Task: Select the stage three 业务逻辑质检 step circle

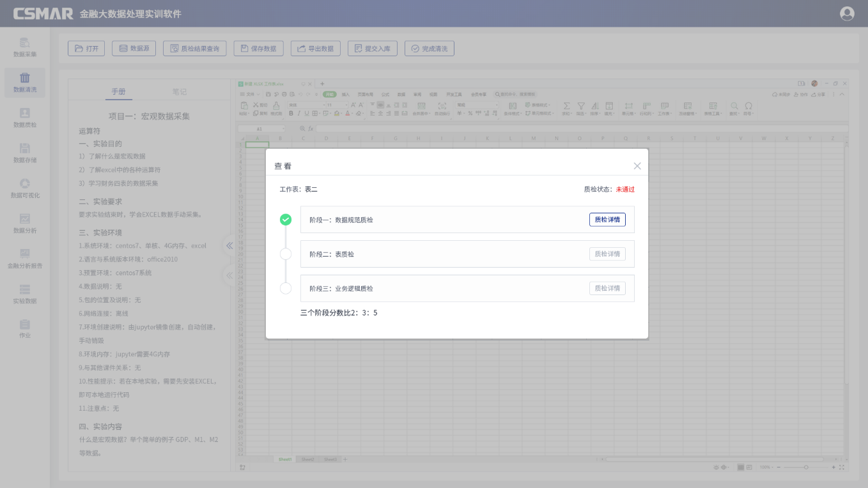Action: point(286,289)
